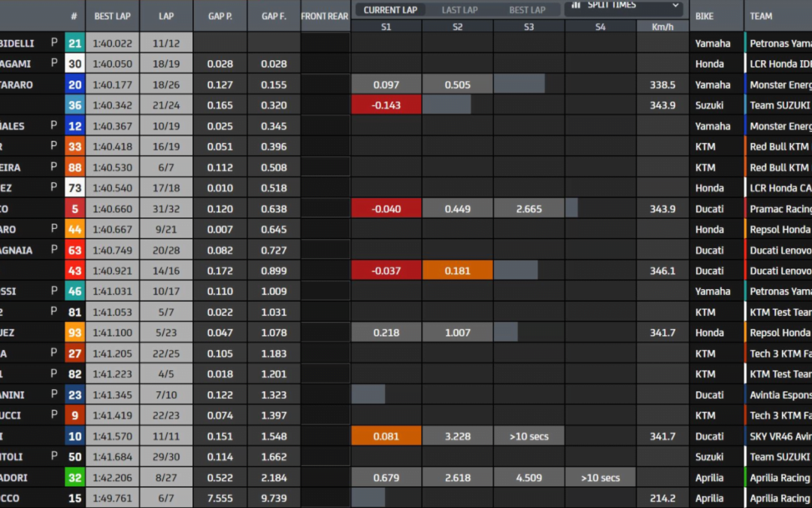
Task: Click the GAP F. column header
Action: [x=274, y=16]
